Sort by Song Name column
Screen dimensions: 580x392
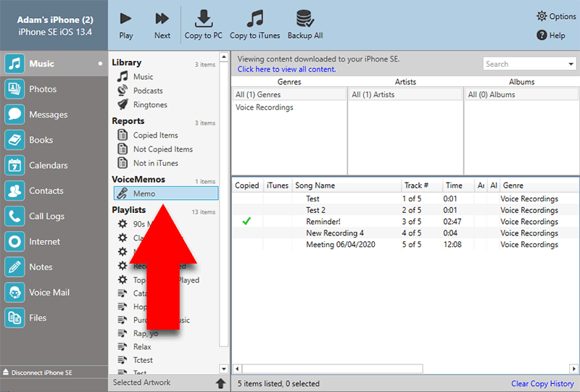pyautogui.click(x=347, y=185)
